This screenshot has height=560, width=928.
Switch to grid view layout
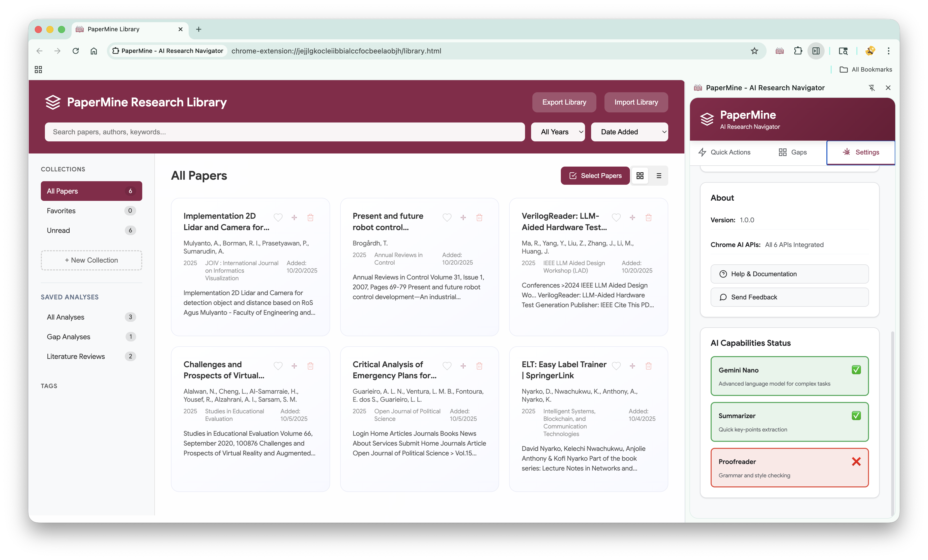[x=640, y=176]
